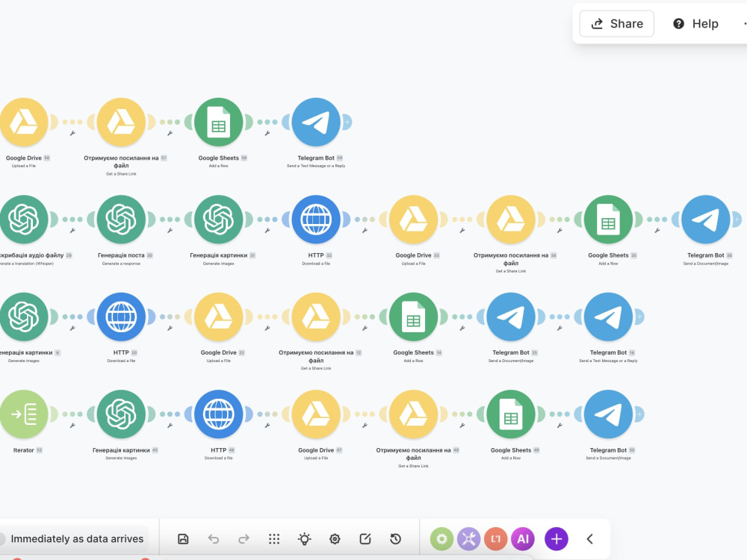Viewport: 747px width, 560px height.
Task: Click the wrench between Google Sheets 58 and Telegram Bot 59
Action: [267, 134]
